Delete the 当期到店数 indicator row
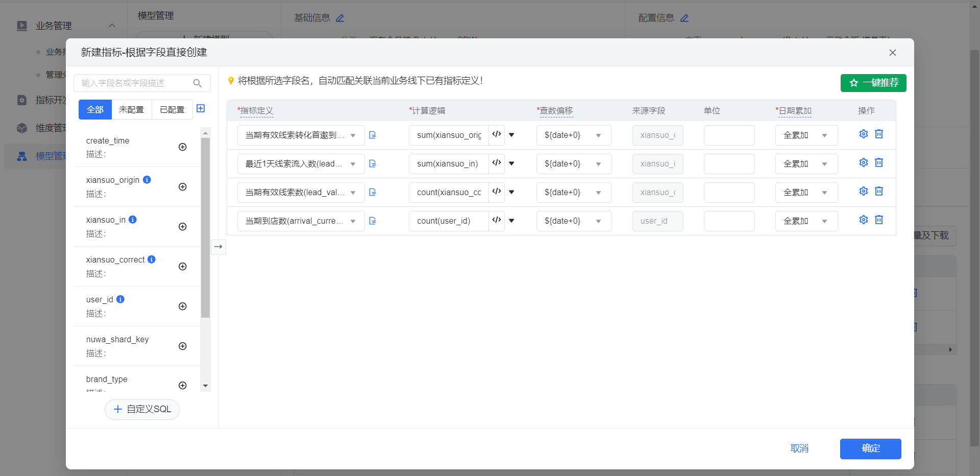980x476 pixels. click(879, 220)
